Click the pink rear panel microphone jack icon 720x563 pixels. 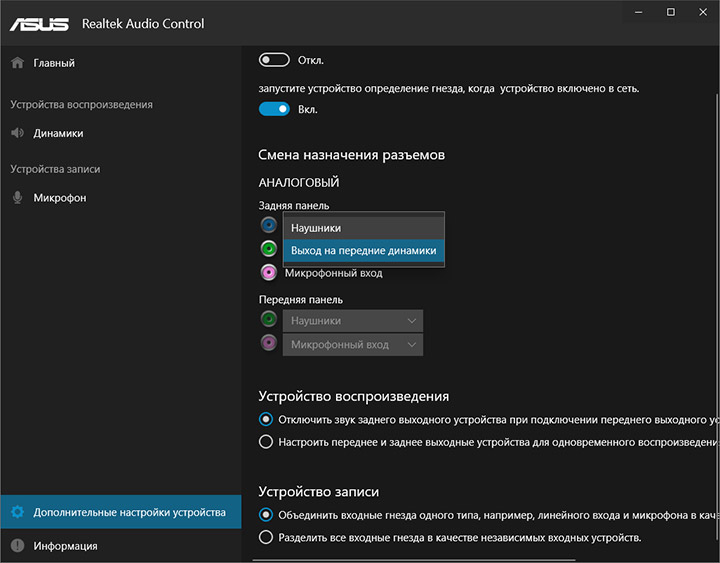pos(268,273)
